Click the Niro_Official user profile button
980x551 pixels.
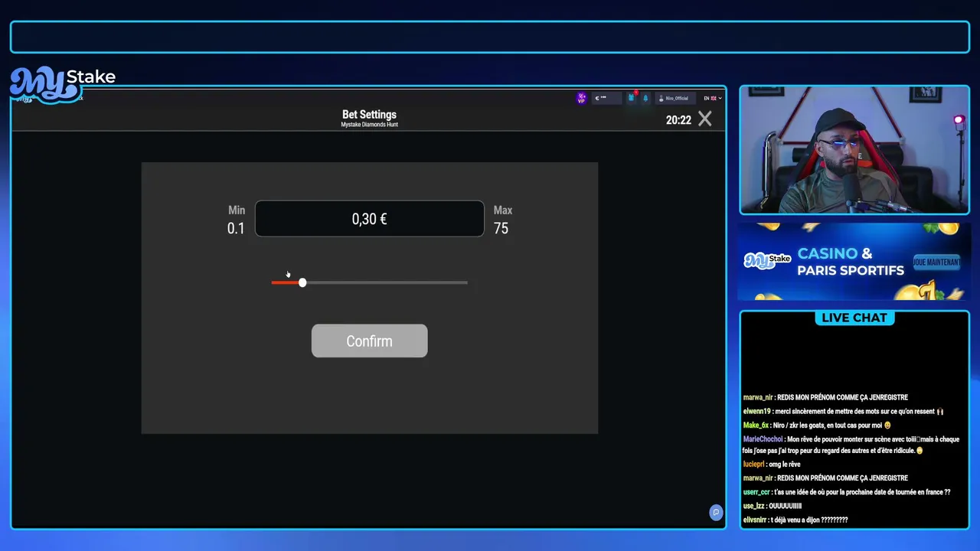pos(675,98)
